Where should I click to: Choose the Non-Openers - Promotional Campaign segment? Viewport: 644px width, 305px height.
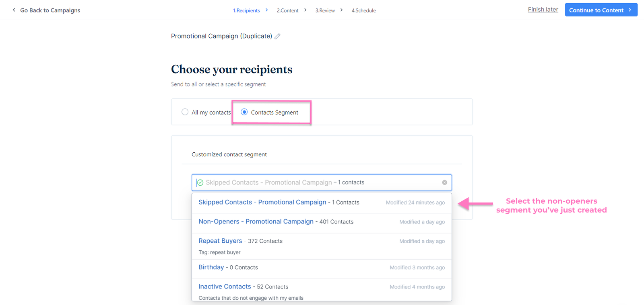[256, 221]
